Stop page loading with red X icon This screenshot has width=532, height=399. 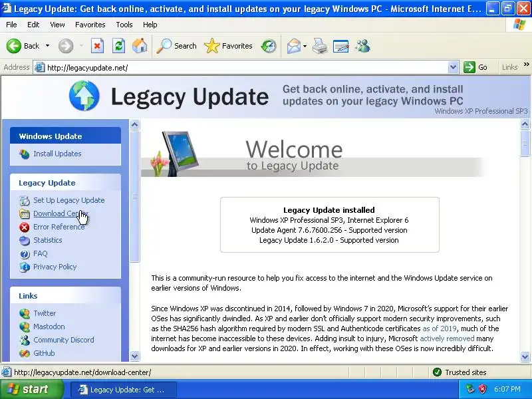pos(97,46)
